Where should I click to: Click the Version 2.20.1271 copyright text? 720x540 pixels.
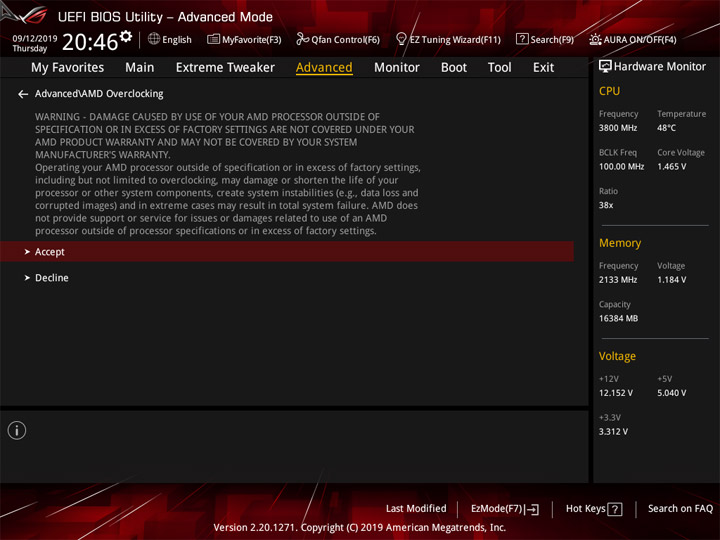coord(360,527)
